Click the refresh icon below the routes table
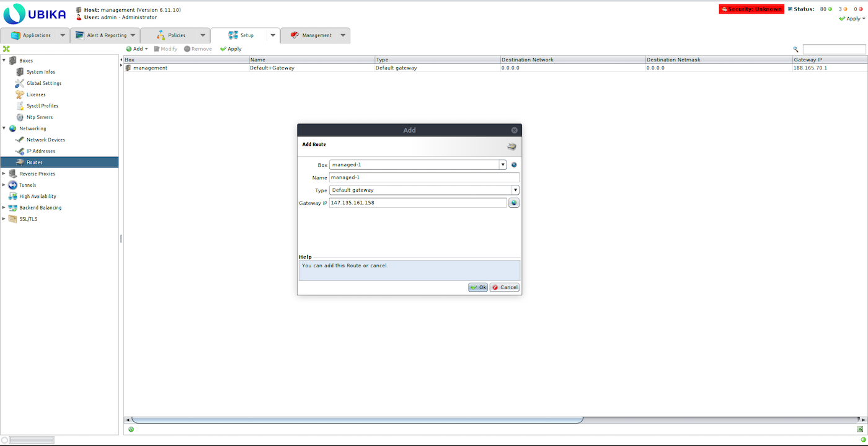 coord(131,429)
